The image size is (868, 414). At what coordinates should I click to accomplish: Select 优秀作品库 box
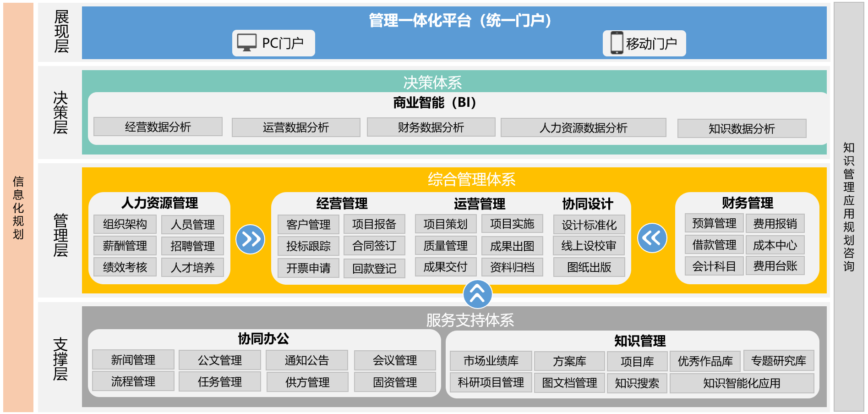[705, 361]
